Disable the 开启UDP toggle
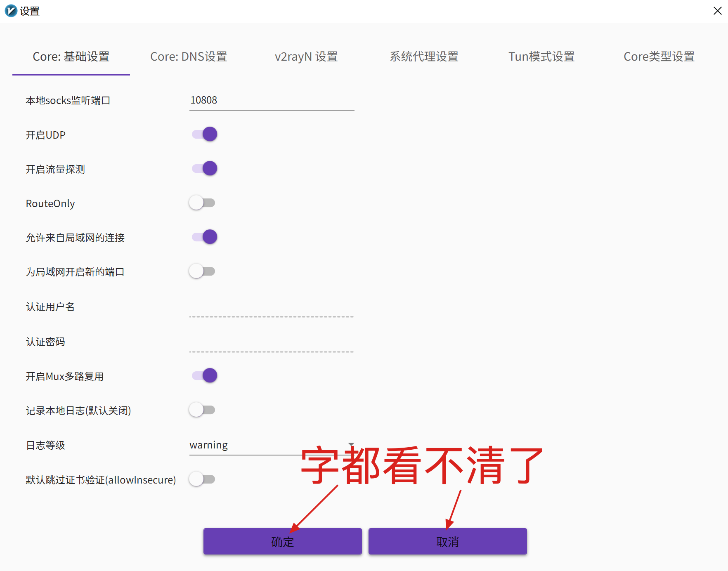The image size is (728, 571). pos(204,134)
